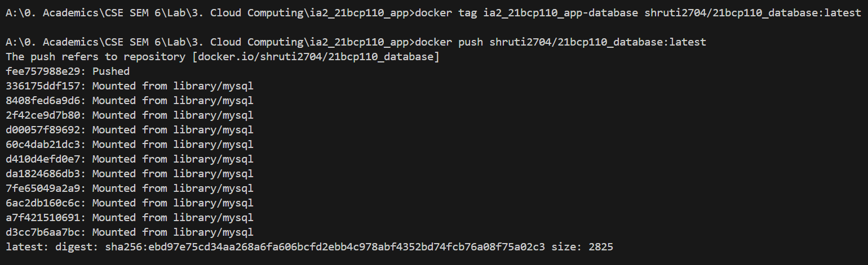Screen dimensions: 868x265
Task: Click layer ID d410d4efd0e7
Action: 45,159
